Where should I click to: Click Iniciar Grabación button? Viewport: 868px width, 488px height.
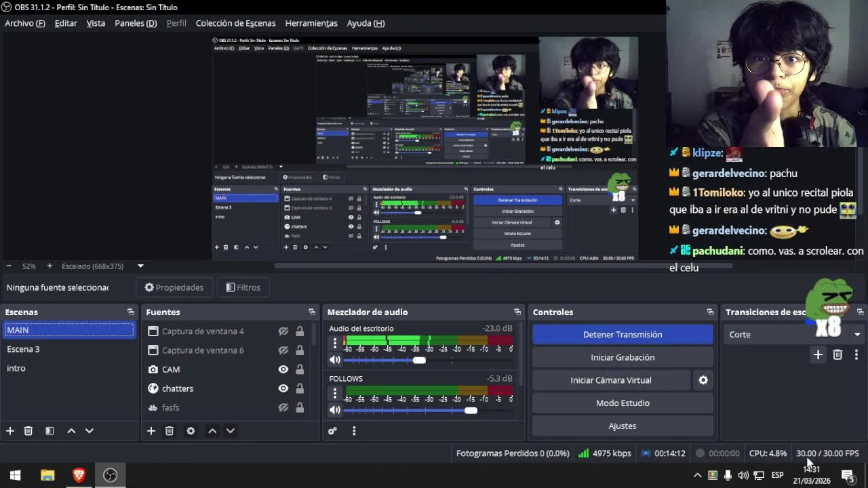click(x=623, y=357)
